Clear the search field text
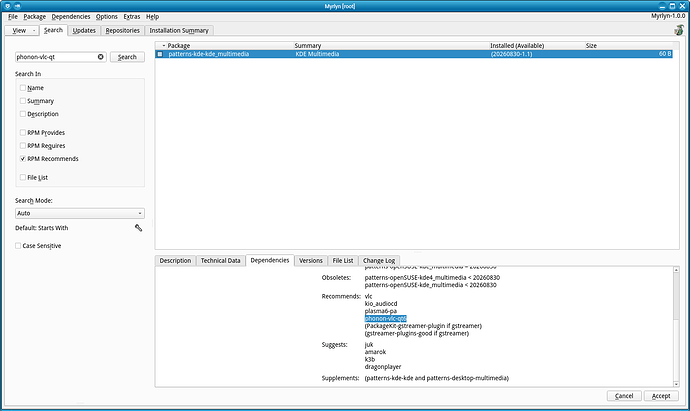Screen dimensions: 690x411 (x=100, y=57)
